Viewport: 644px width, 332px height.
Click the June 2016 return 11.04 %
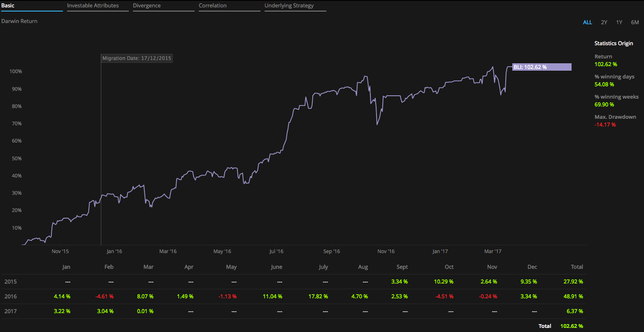tap(274, 296)
